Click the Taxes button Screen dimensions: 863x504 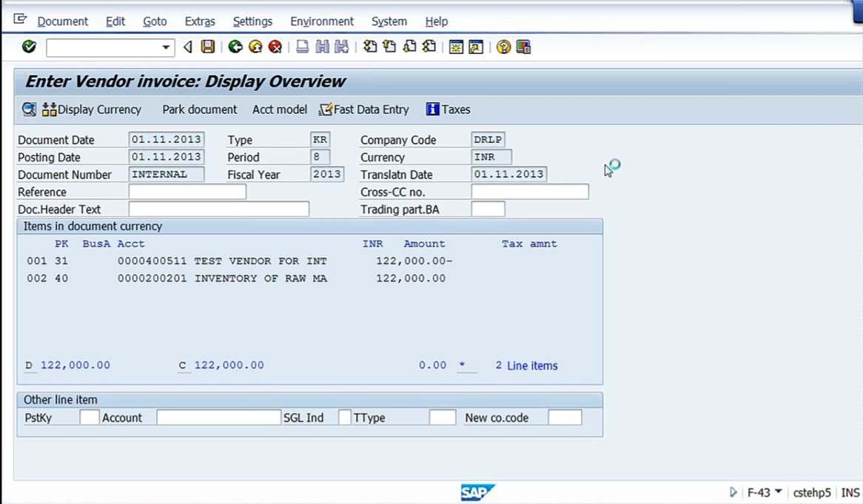point(449,110)
